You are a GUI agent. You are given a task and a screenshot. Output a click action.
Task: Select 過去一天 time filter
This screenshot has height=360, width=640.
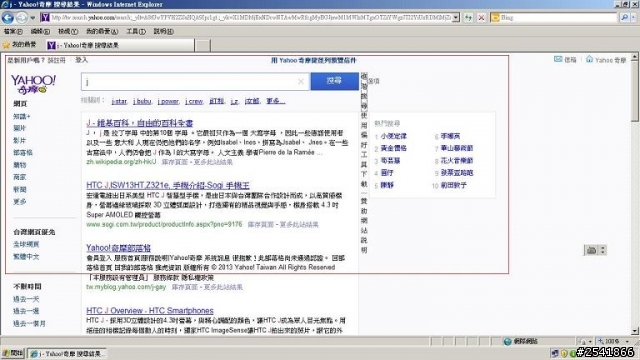click(26, 299)
